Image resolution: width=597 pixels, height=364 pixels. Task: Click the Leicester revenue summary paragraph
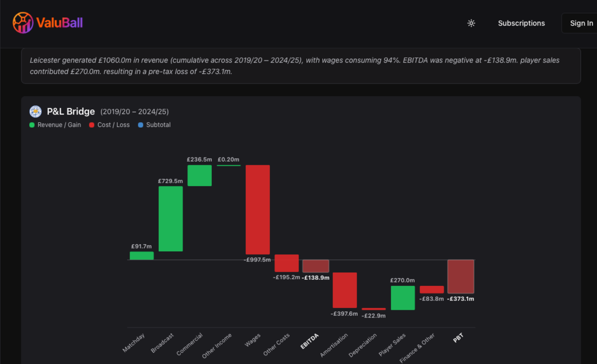295,66
